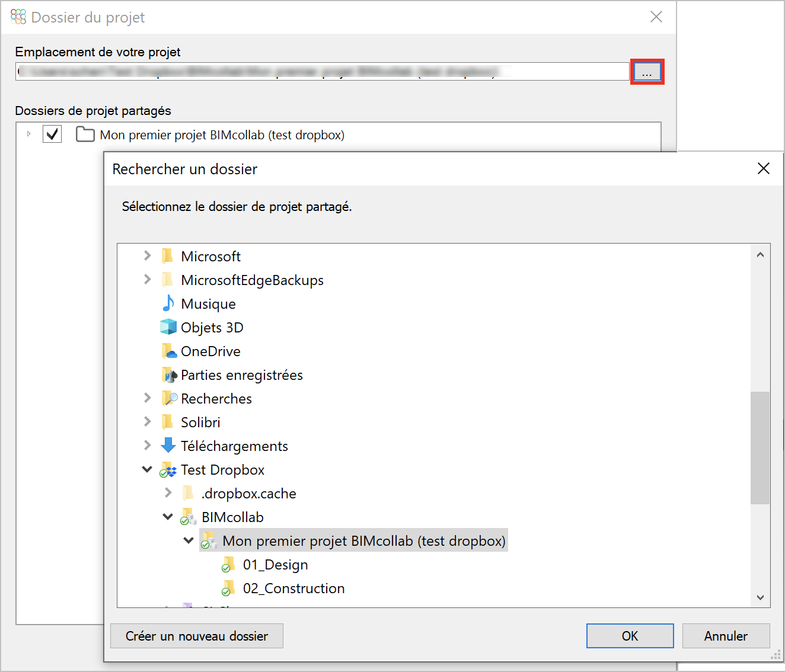Select the Musique folder label
The height and width of the screenshot is (672, 785).
click(209, 304)
